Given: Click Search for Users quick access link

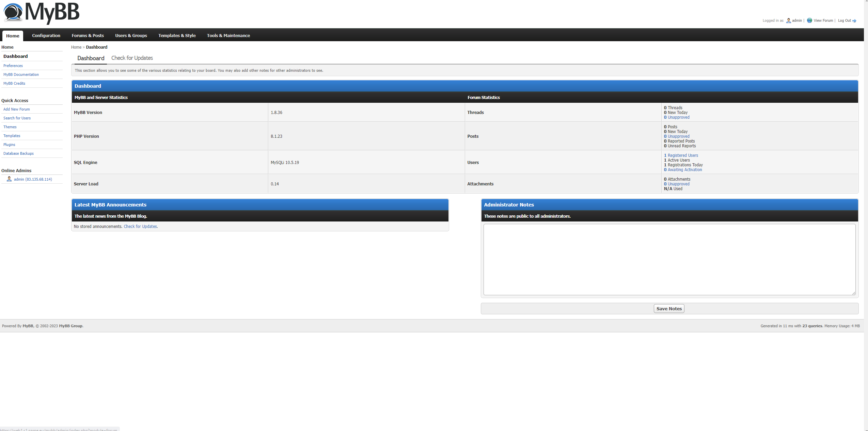Looking at the screenshot, I should coord(17,118).
